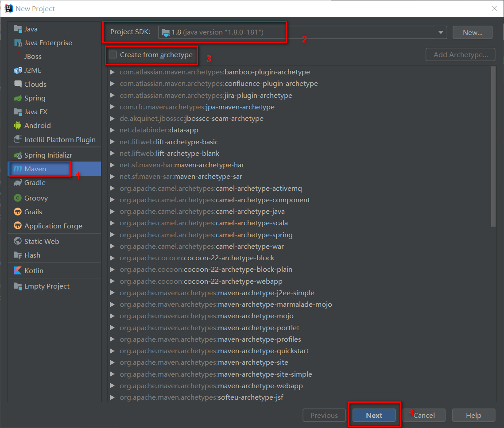Open the Project SDK dropdown
Viewport: 504px width, 428px height.
(x=441, y=32)
